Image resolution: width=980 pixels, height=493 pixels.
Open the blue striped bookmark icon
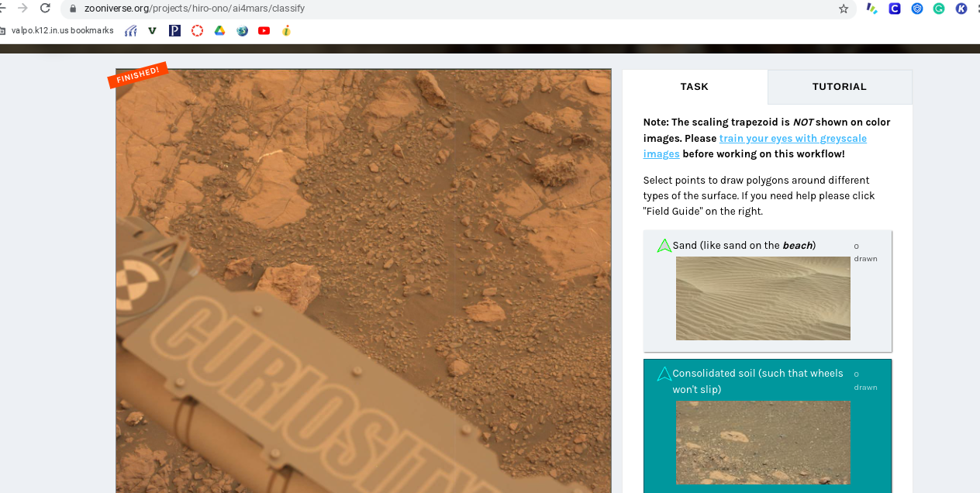[131, 31]
